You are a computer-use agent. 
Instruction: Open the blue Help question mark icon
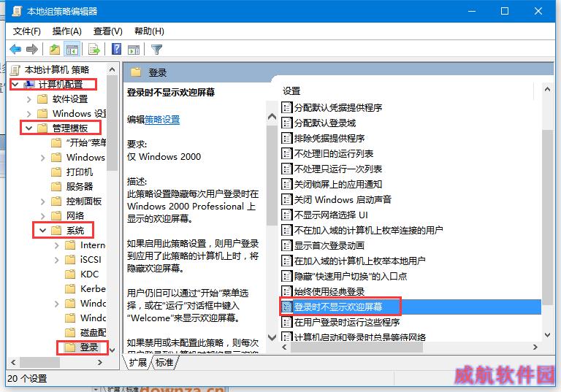(x=116, y=49)
